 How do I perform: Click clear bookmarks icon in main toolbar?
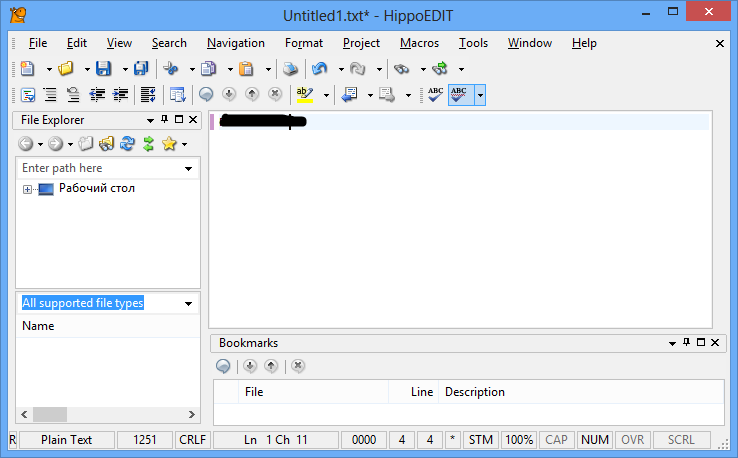(275, 95)
